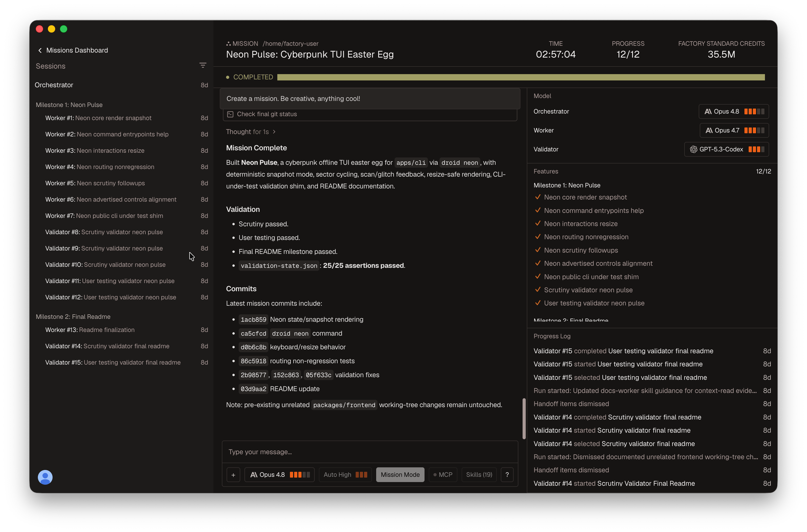This screenshot has height=532, width=807.
Task: Open the Validator GPT-5.3-Codex model selector
Action: pyautogui.click(x=726, y=150)
